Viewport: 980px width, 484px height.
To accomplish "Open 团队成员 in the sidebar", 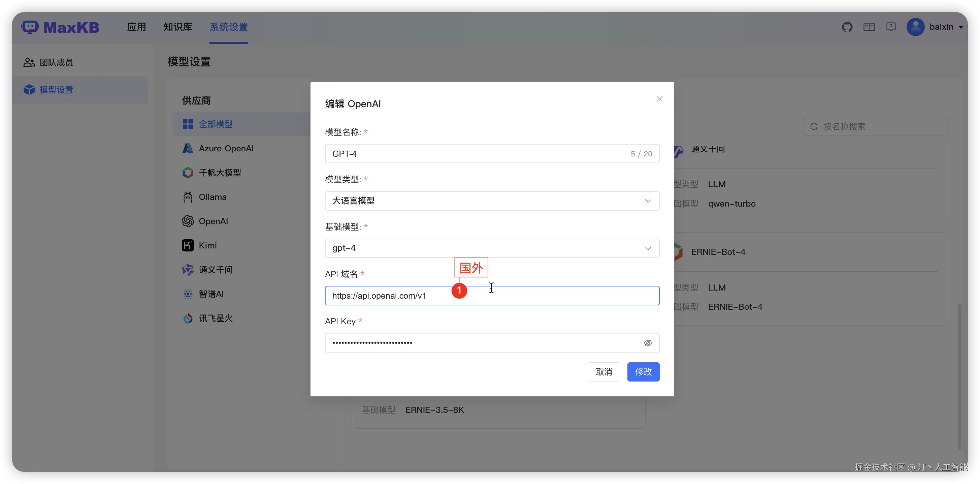I will pos(56,62).
